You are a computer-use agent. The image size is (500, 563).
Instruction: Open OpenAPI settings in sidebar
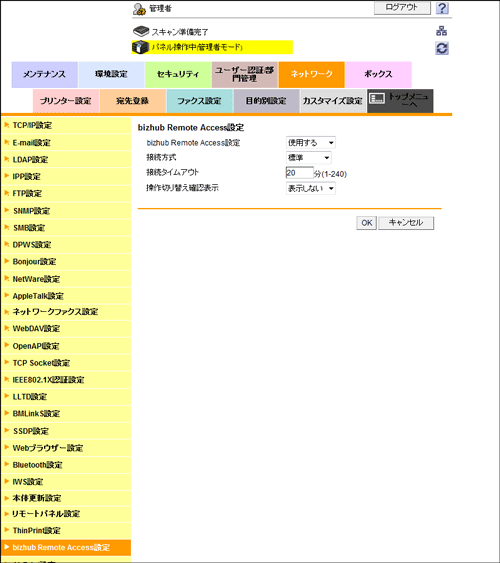click(x=66, y=346)
